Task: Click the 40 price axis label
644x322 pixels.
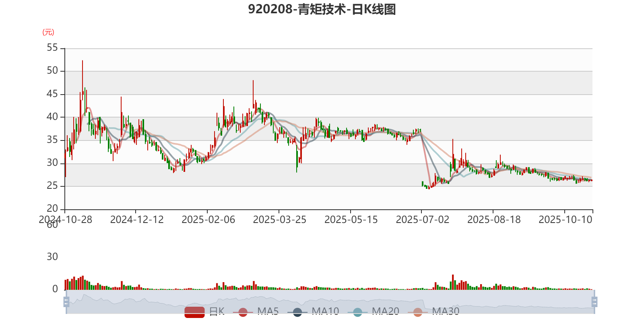Action: 52,117
